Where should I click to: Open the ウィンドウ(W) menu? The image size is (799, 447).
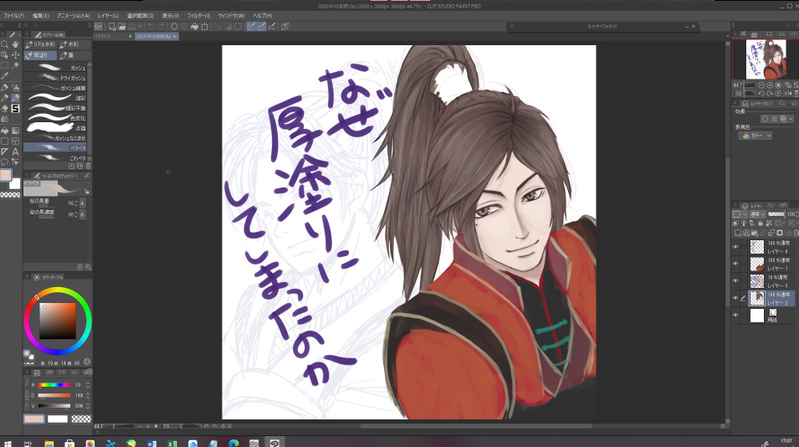click(x=231, y=16)
